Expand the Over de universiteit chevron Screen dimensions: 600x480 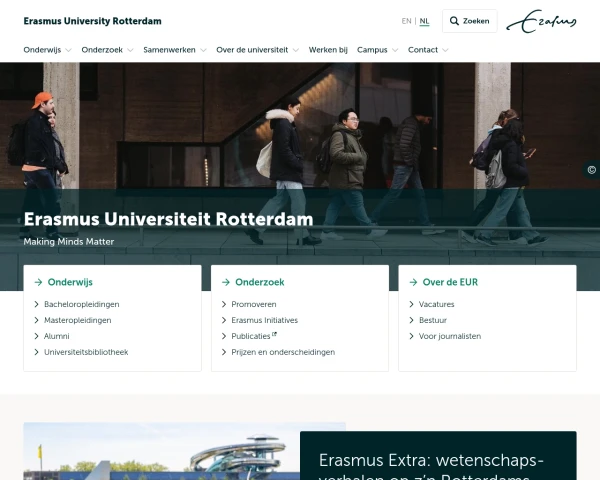click(x=296, y=50)
